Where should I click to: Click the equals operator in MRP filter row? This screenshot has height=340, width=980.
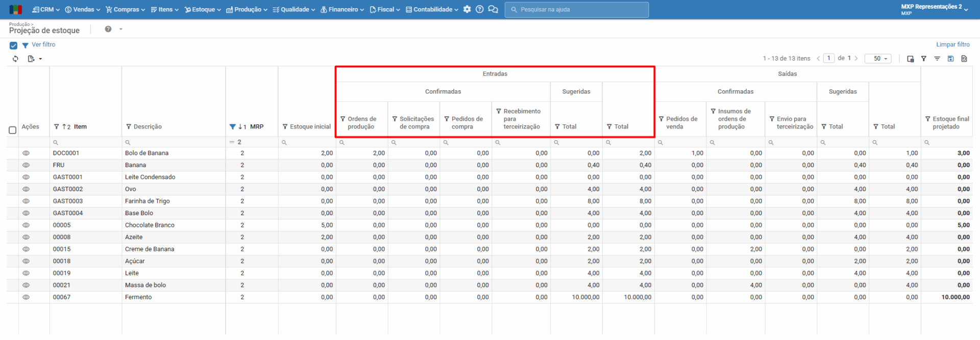(x=232, y=142)
